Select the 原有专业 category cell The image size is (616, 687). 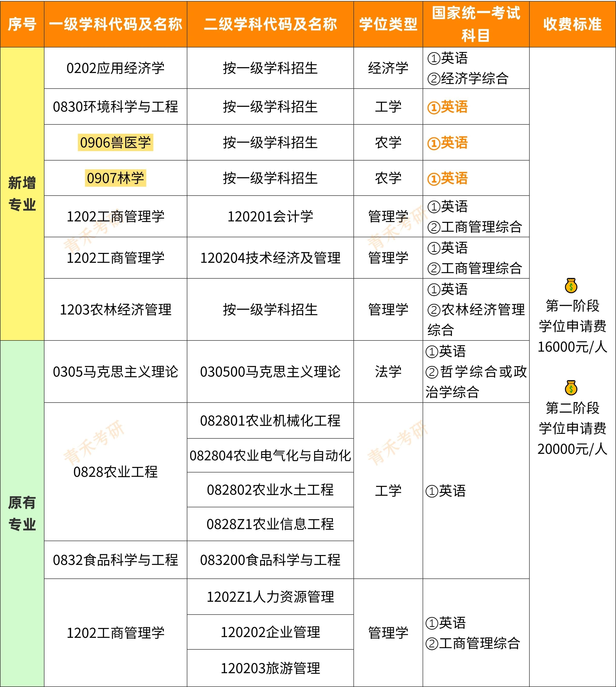point(22,513)
